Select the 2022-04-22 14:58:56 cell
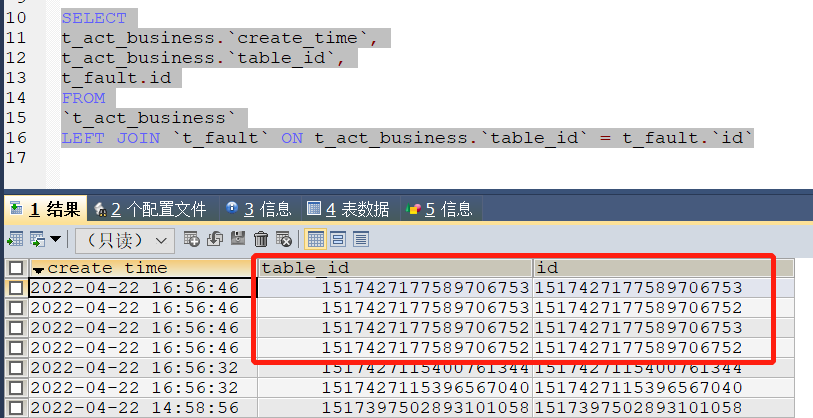The width and height of the screenshot is (813, 418). (x=141, y=408)
